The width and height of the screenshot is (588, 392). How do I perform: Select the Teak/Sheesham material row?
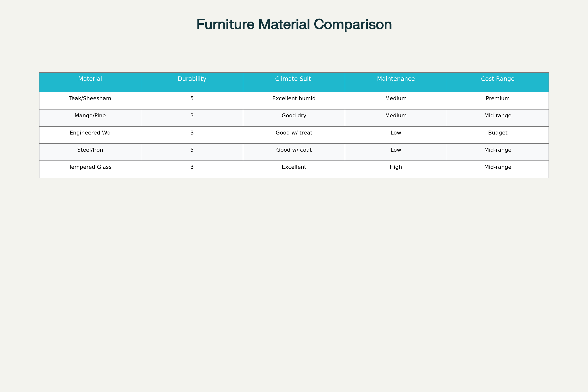90,98
